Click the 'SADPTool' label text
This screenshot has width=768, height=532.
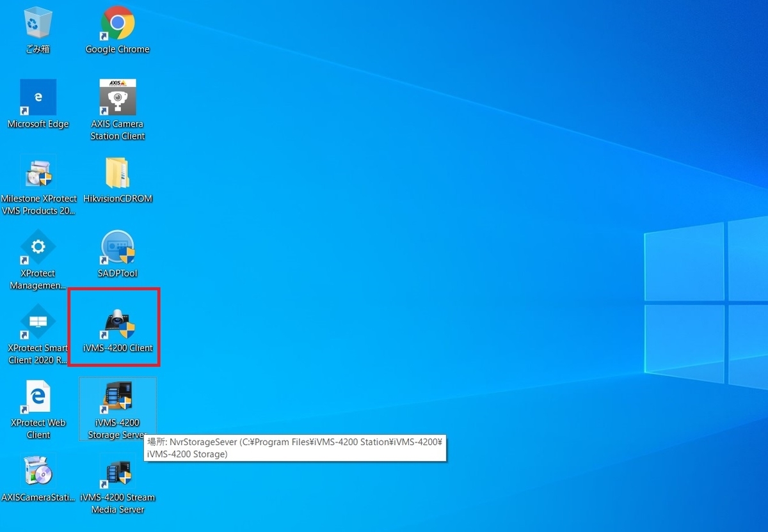[x=118, y=273]
